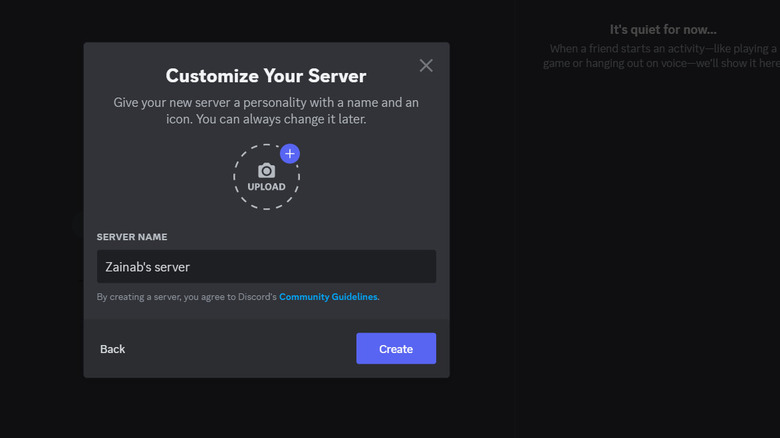Click the "It's quiet for now..." heading
The height and width of the screenshot is (438, 780).
pyautogui.click(x=663, y=30)
